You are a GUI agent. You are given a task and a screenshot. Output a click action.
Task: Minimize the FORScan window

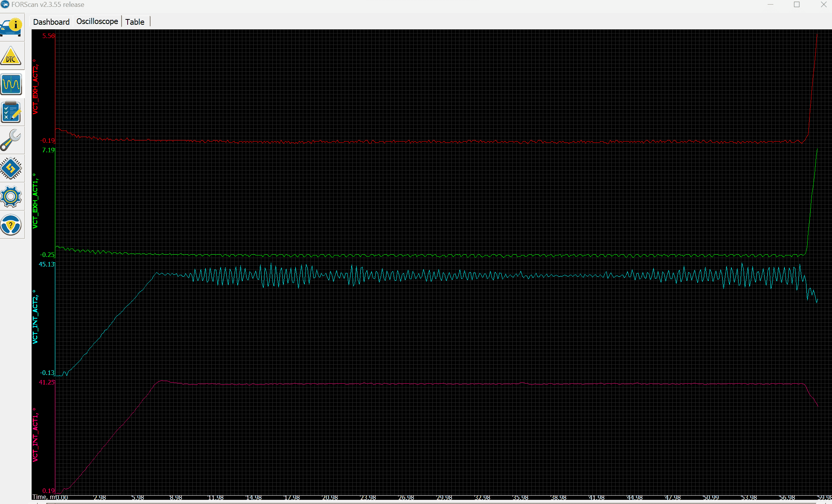[770, 5]
